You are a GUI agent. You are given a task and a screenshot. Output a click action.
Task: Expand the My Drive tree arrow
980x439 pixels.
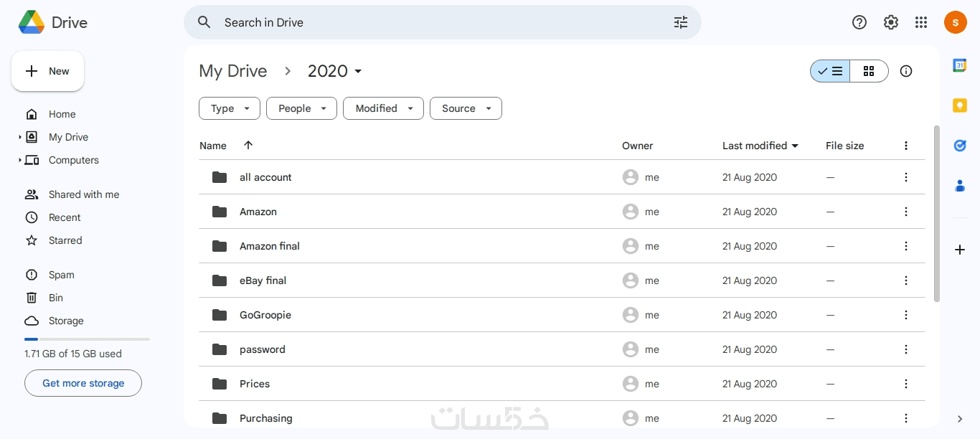point(20,137)
